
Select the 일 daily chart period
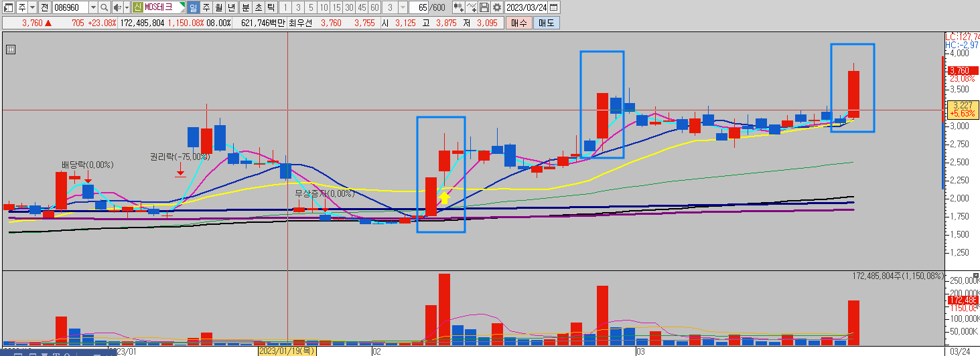(x=193, y=7)
